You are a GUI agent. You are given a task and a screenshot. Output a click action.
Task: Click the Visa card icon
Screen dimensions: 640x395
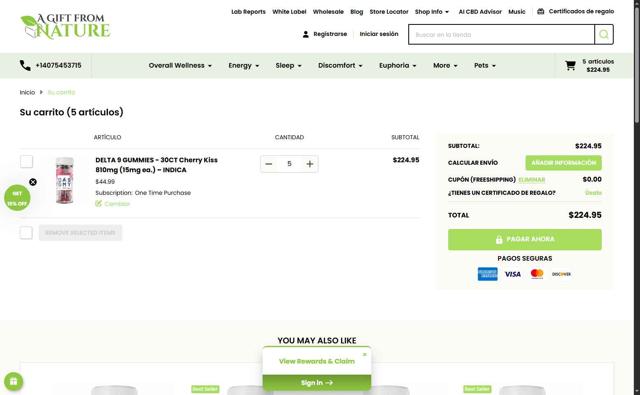(513, 274)
